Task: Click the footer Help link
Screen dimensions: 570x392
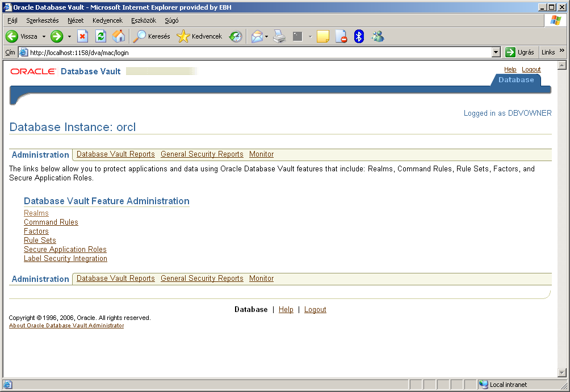Action: [x=286, y=310]
